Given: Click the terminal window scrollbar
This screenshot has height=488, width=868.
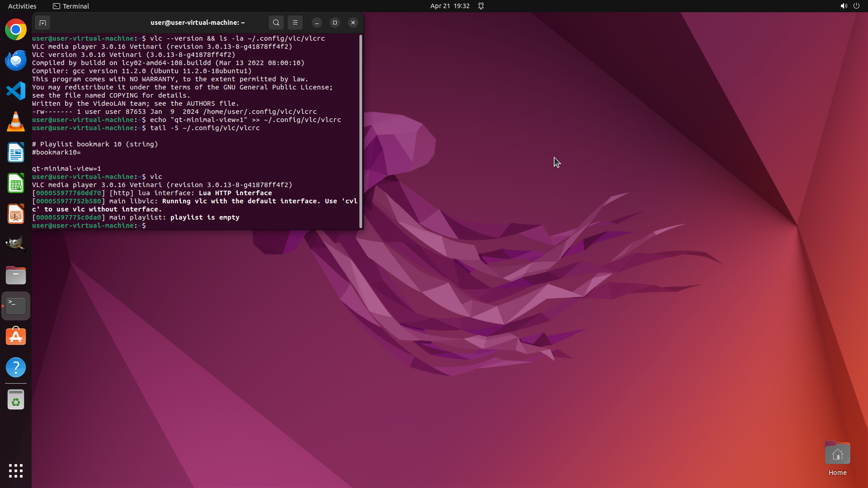Looking at the screenshot, I should 360,131.
